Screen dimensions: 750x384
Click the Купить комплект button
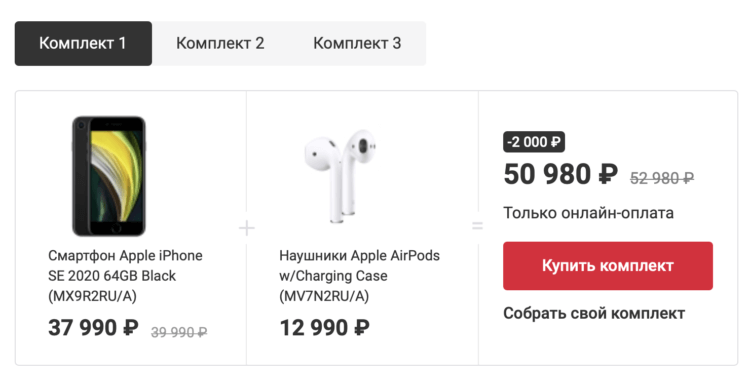tap(608, 266)
